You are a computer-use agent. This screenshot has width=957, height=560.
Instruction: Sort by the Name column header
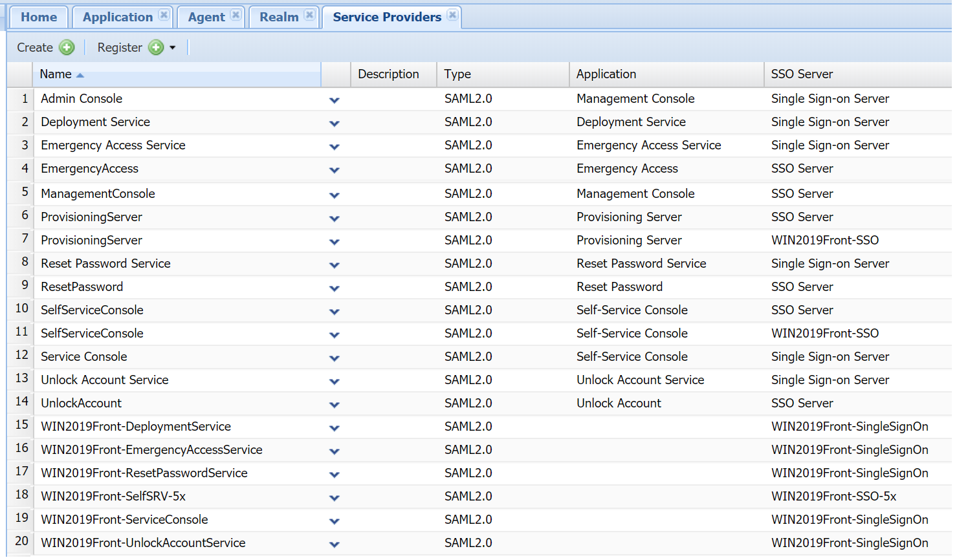56,74
